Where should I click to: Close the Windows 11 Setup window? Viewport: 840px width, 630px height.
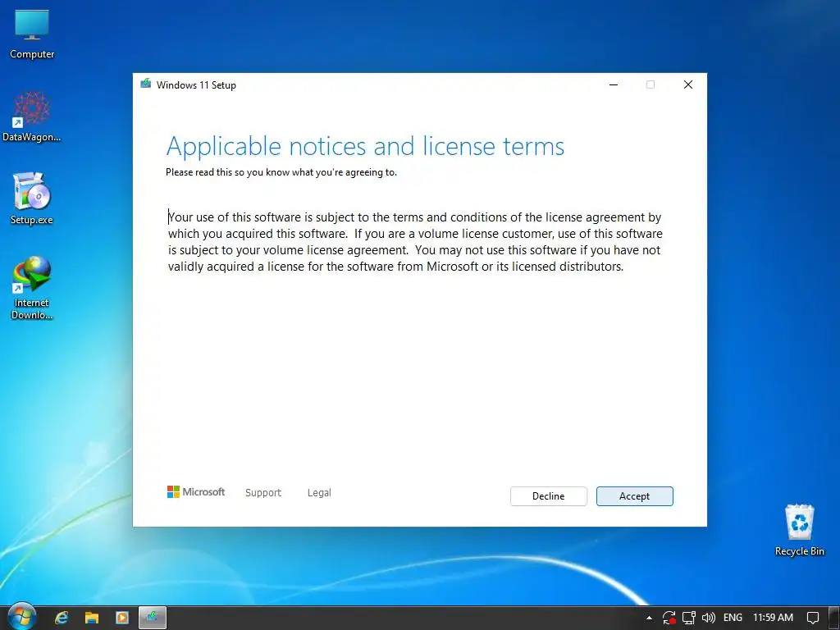coord(688,84)
